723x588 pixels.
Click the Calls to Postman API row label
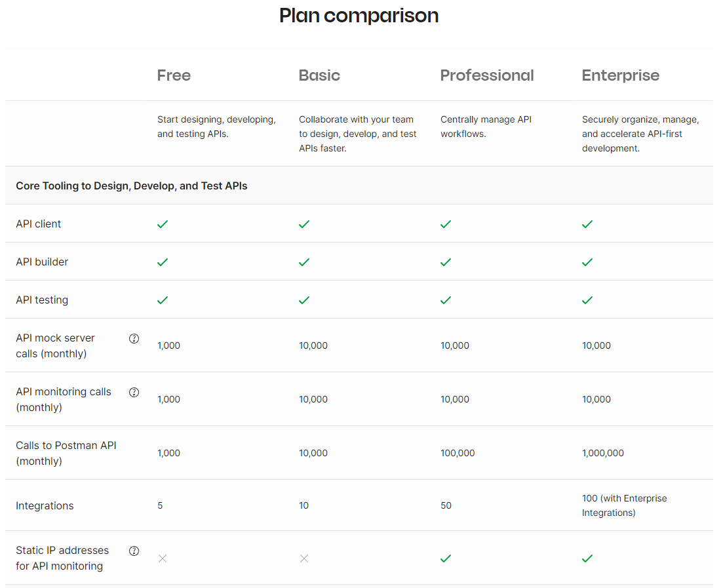pyautogui.click(x=66, y=454)
